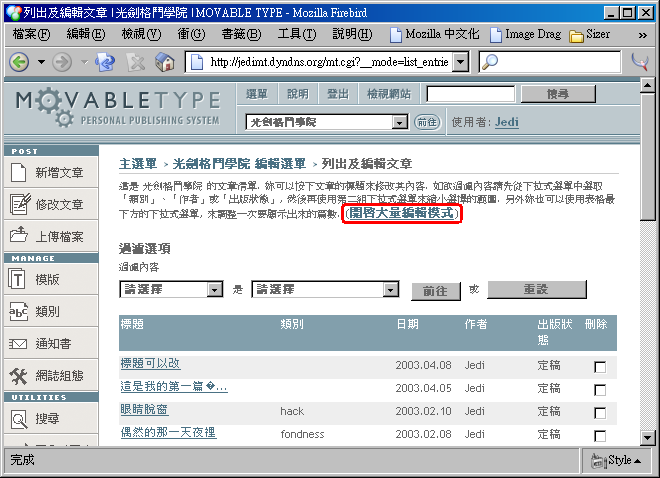Viewport: 660px width, 478px height.
Task: Open the 衝(G) Go menu
Action: [191, 34]
